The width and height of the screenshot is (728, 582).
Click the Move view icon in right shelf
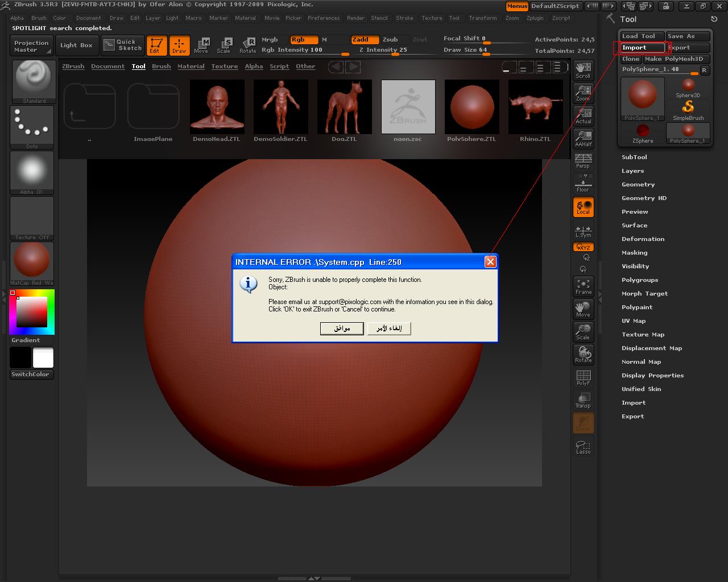point(583,309)
